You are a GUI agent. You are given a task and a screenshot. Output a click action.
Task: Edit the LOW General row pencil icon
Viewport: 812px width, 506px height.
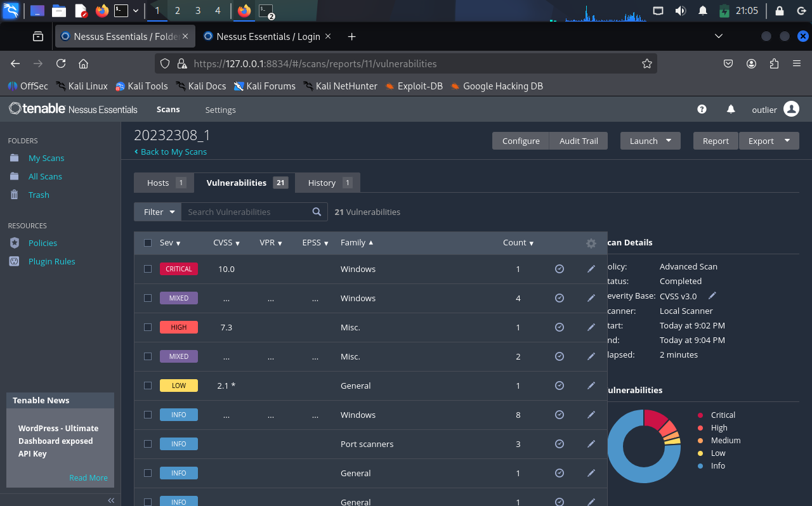591,386
